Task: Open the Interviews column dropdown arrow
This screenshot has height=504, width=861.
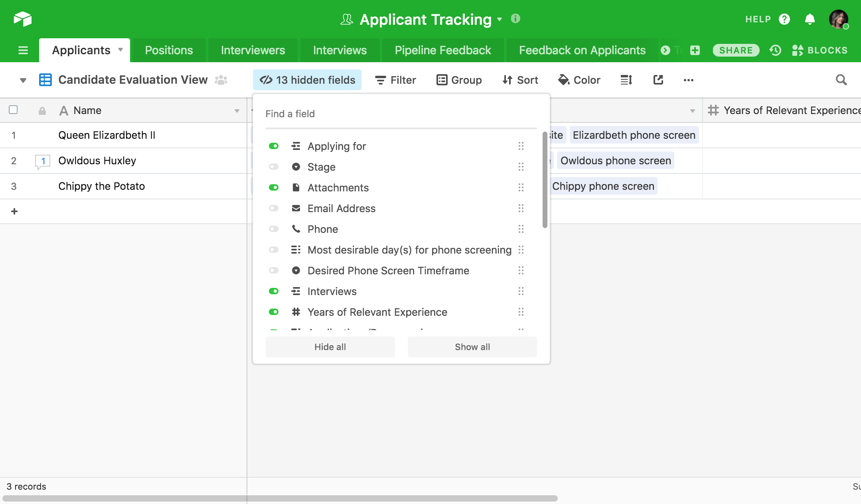Action: (693, 111)
